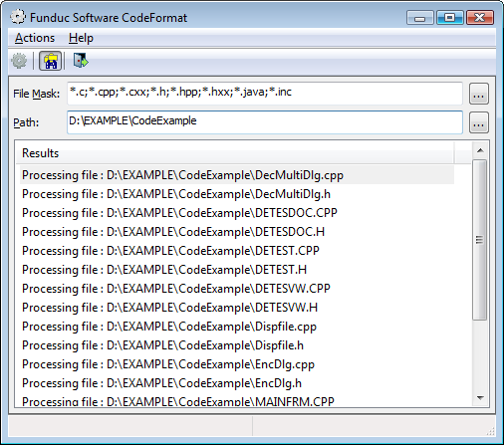Click the Results column header
This screenshot has height=445, width=504.
pos(235,153)
